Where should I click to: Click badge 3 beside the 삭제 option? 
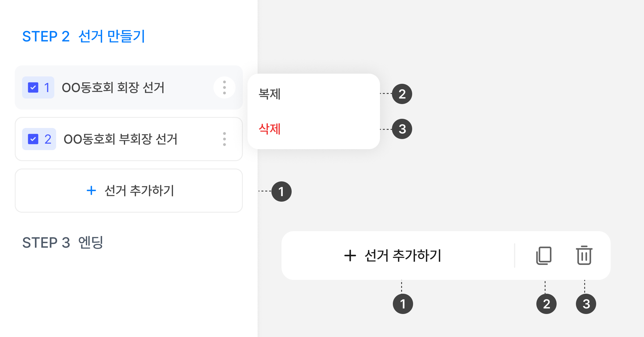[402, 129]
